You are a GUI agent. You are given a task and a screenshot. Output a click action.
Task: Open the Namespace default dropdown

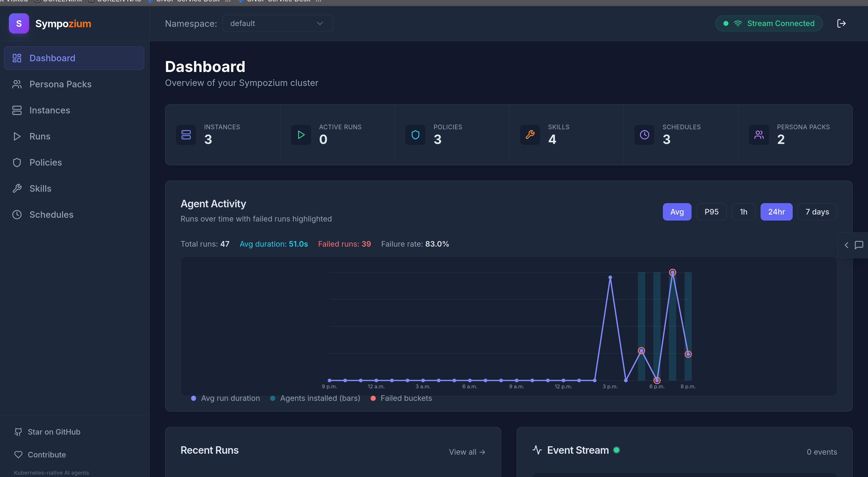pos(277,23)
